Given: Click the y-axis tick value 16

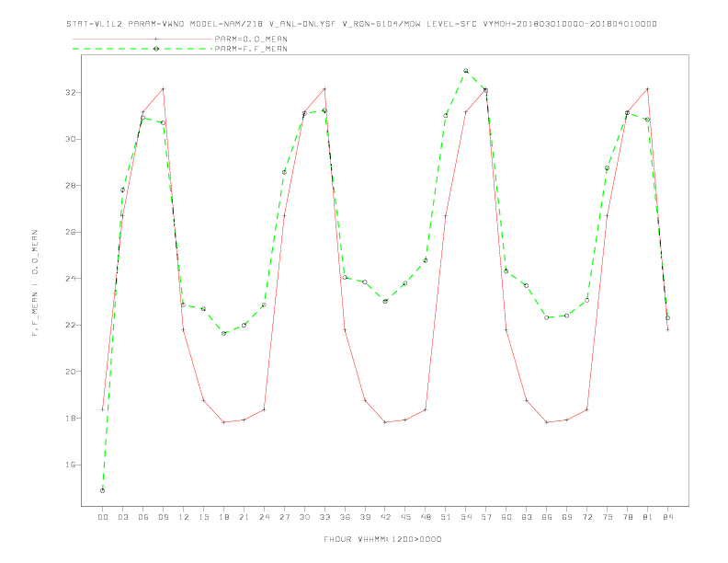Looking at the screenshot, I should pyautogui.click(x=70, y=465).
